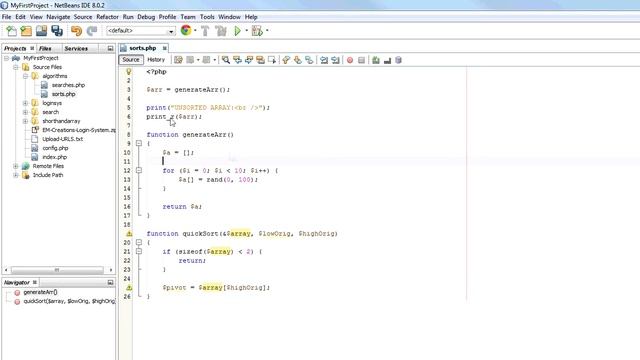
Task: Click the Open Project toolbar icon
Action: pyautogui.click(x=41, y=31)
